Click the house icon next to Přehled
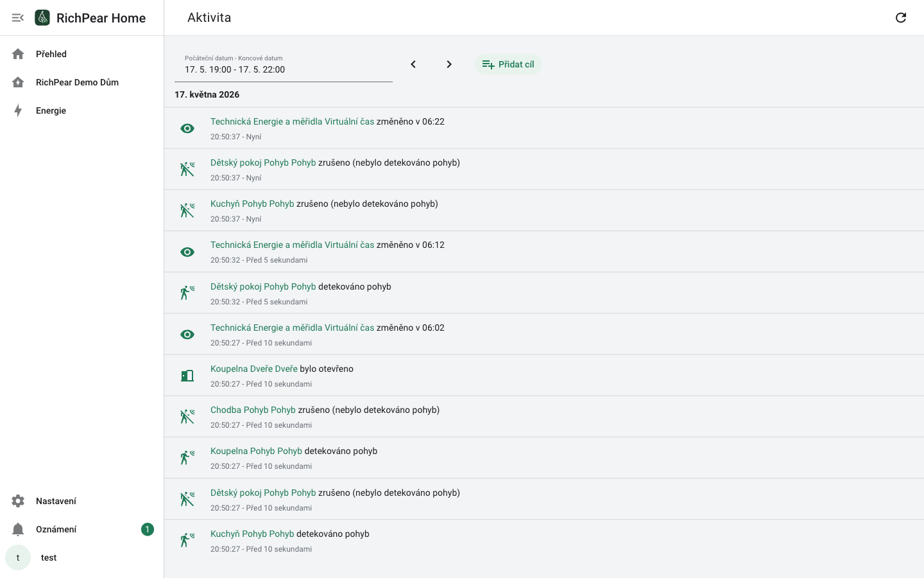The image size is (924, 578). coord(18,54)
